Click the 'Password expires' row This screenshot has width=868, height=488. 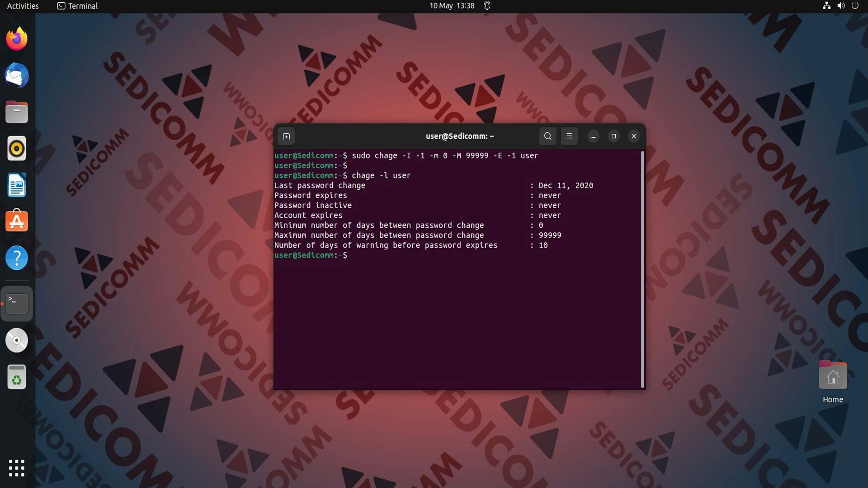[418, 195]
